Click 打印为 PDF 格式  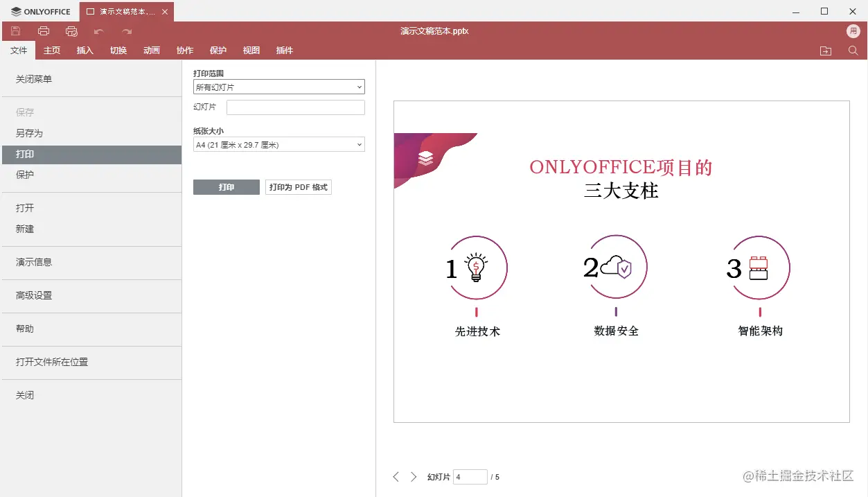pyautogui.click(x=298, y=186)
